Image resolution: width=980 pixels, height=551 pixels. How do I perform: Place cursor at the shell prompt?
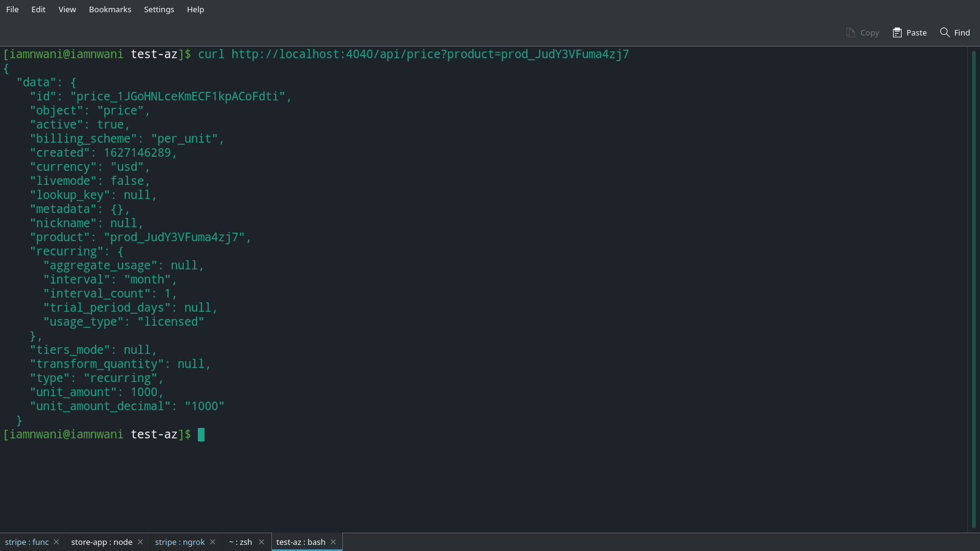tap(201, 435)
